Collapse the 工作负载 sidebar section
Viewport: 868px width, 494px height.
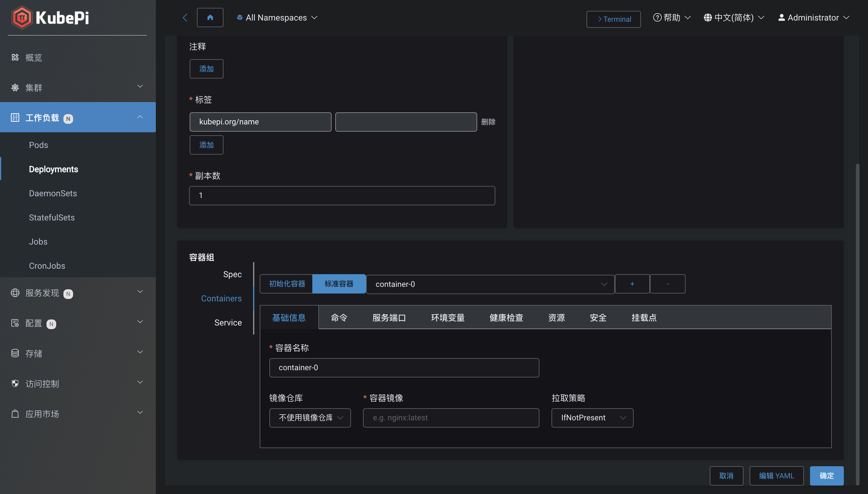click(x=140, y=117)
